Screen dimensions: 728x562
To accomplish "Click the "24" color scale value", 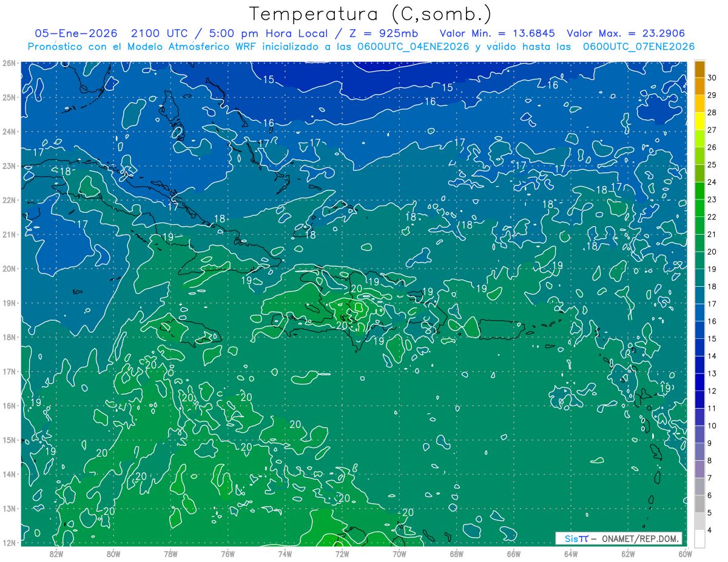I will [x=712, y=182].
